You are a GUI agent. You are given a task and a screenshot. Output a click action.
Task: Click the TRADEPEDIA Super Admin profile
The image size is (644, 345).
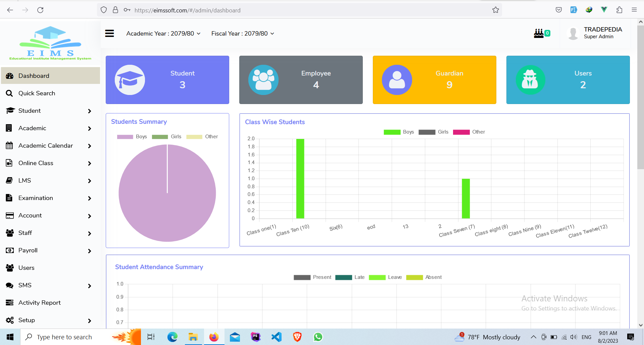(x=595, y=33)
